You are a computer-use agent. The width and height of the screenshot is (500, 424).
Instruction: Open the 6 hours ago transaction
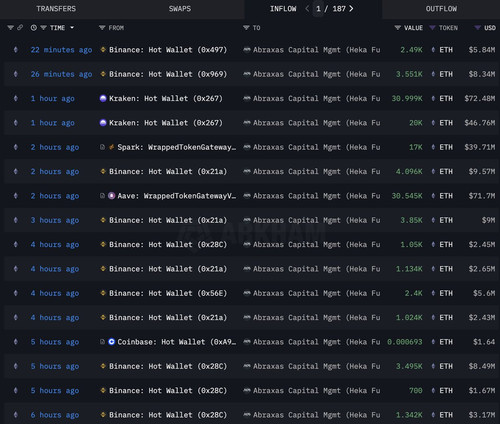tap(55, 415)
